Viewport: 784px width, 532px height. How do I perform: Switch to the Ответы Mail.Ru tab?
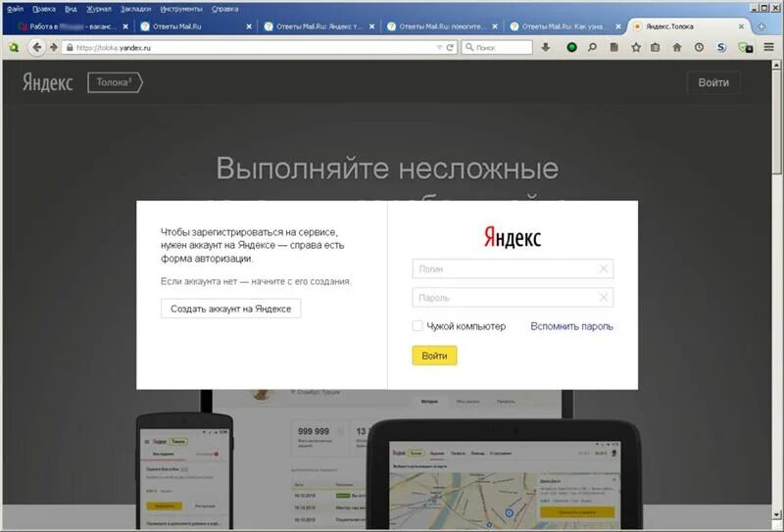(x=195, y=26)
